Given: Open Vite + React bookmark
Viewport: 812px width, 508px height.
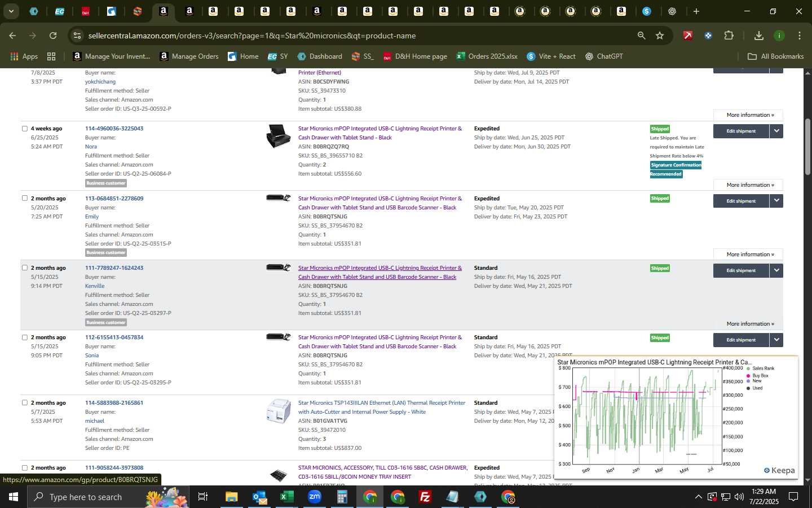Looking at the screenshot, I should pyautogui.click(x=551, y=56).
